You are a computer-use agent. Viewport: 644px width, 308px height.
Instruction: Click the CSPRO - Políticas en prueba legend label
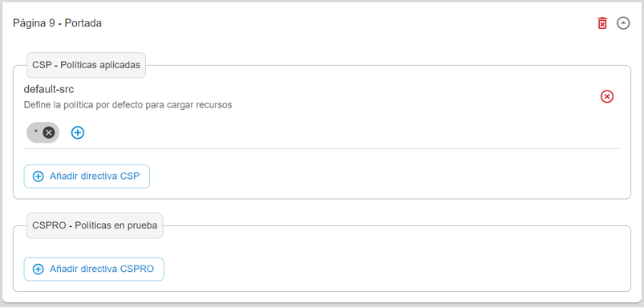click(95, 225)
